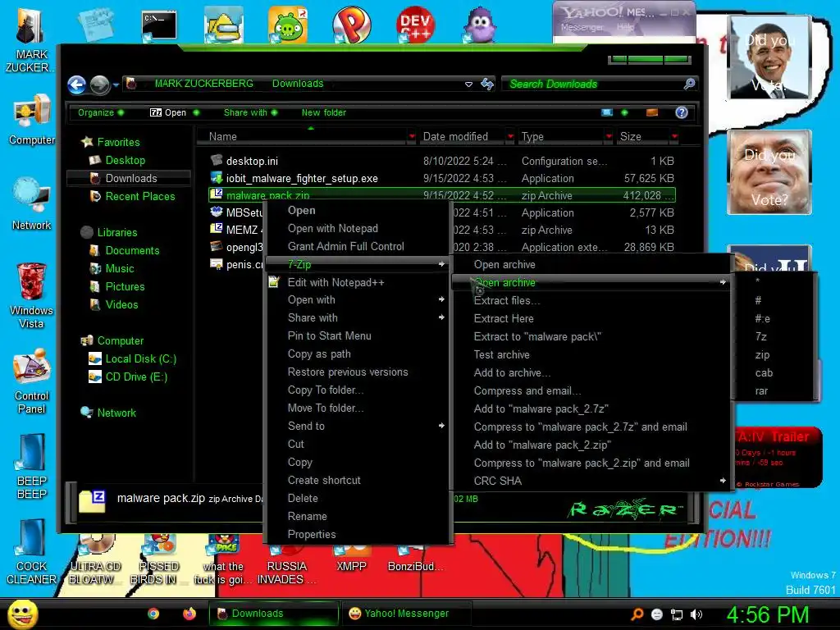840x630 pixels.
Task: Open the Windows Vista recycle bin icon
Action: pos(31,295)
